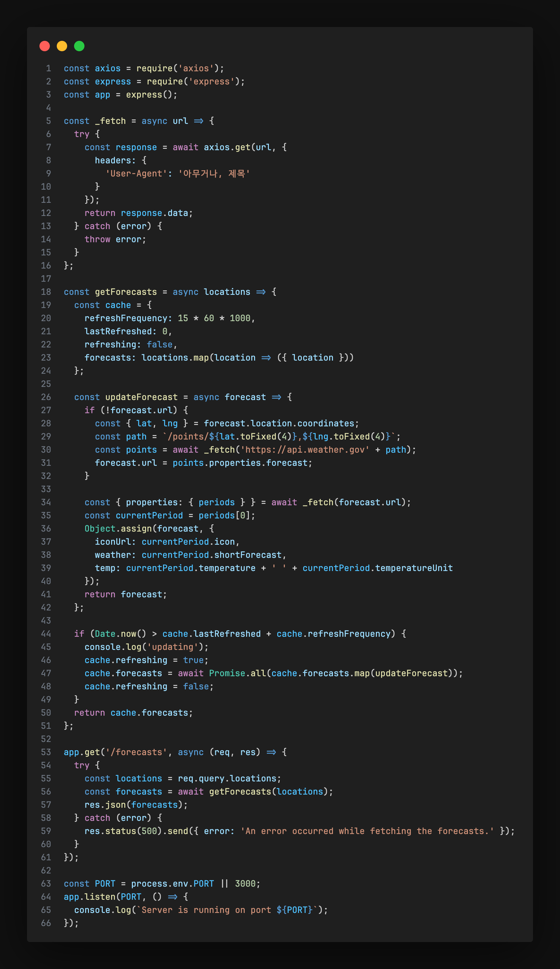Screen dimensions: 560x969
Task: Click lastRefreshed: 0 on line 21
Action: [x=126, y=332]
